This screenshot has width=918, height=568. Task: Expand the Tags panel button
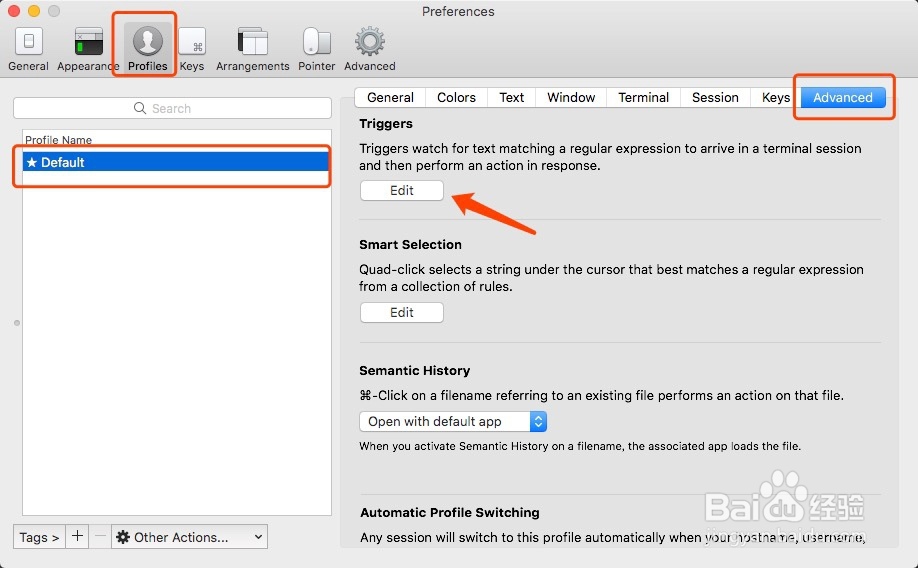coord(39,536)
